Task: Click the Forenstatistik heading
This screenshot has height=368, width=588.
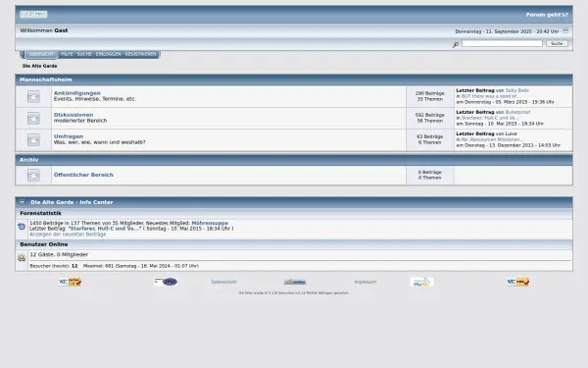Action: click(40, 213)
